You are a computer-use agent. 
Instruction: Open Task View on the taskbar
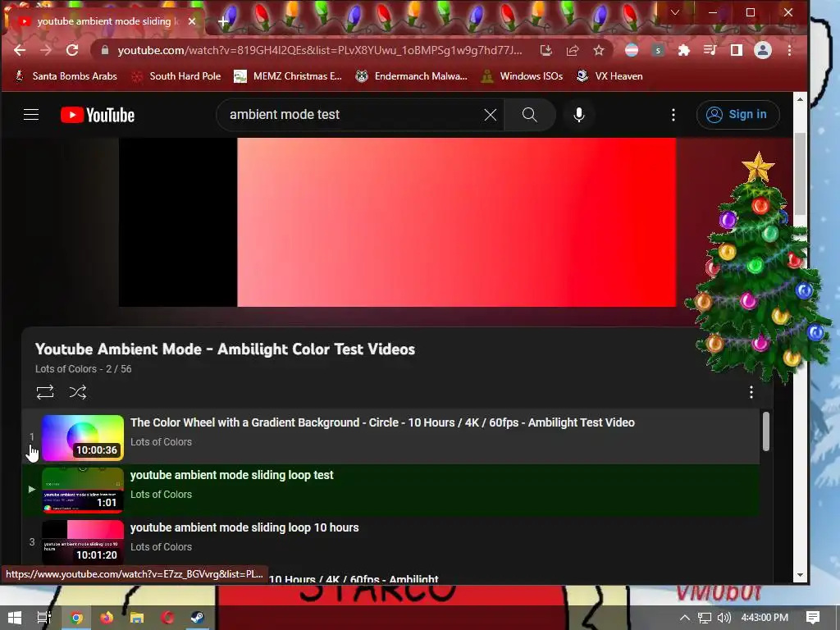(x=44, y=618)
